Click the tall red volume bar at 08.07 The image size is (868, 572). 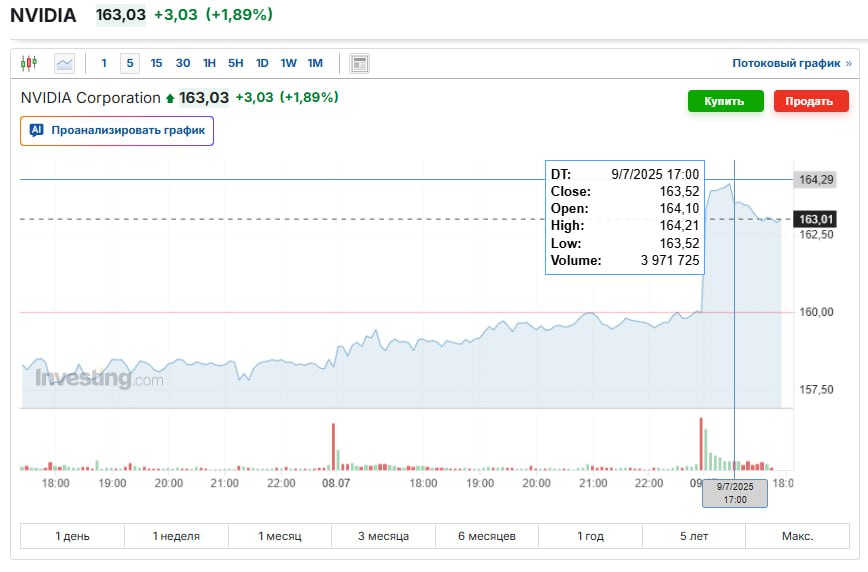coord(332,445)
